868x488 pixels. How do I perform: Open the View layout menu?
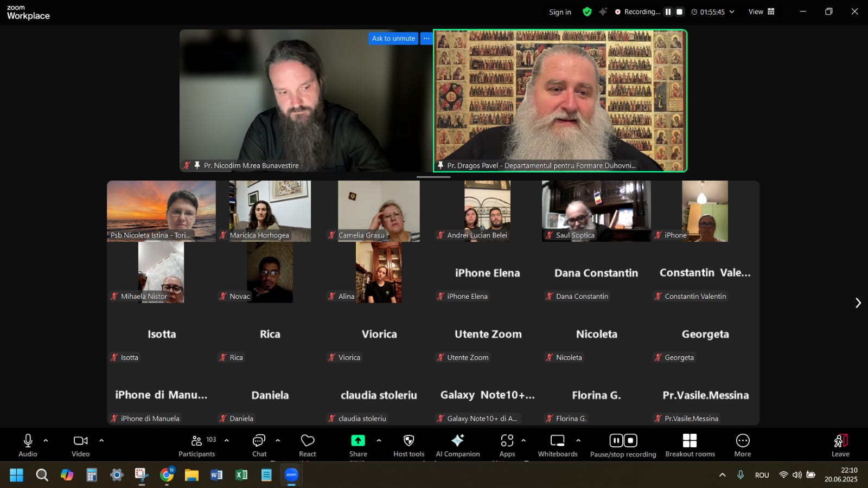point(762,12)
